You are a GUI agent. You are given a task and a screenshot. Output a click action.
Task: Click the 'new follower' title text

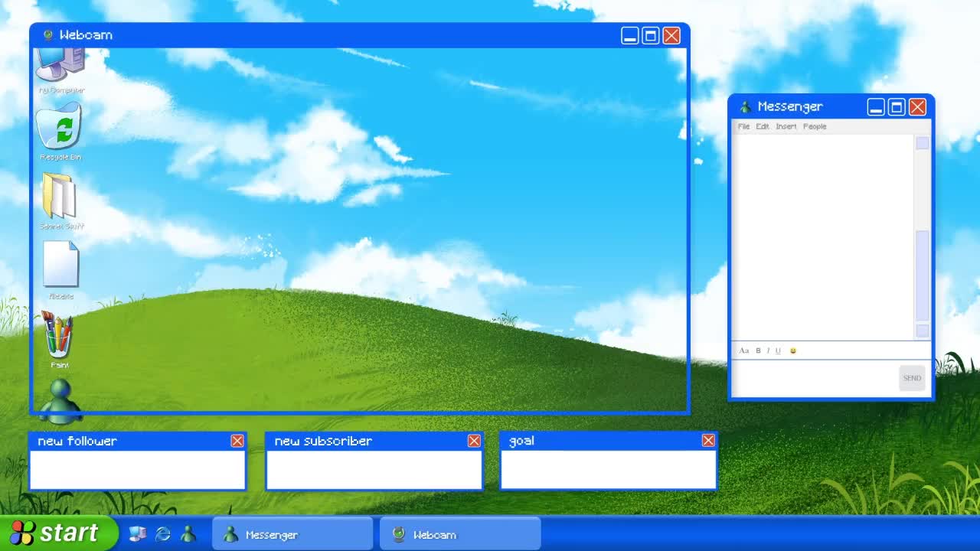(77, 441)
